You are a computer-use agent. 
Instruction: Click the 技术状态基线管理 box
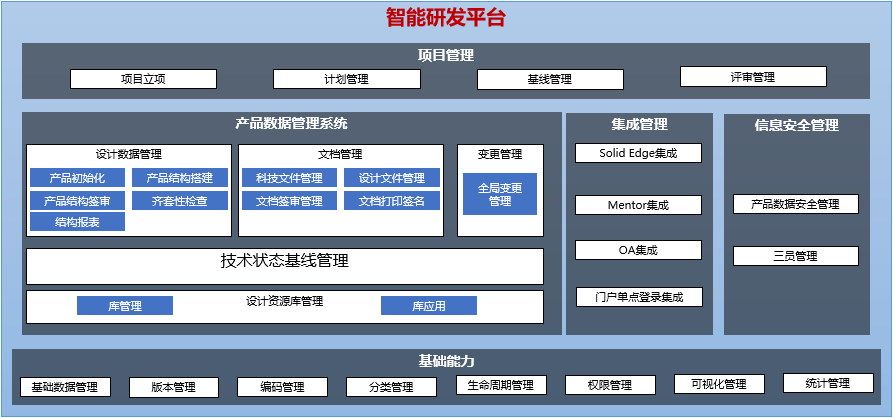[285, 266]
